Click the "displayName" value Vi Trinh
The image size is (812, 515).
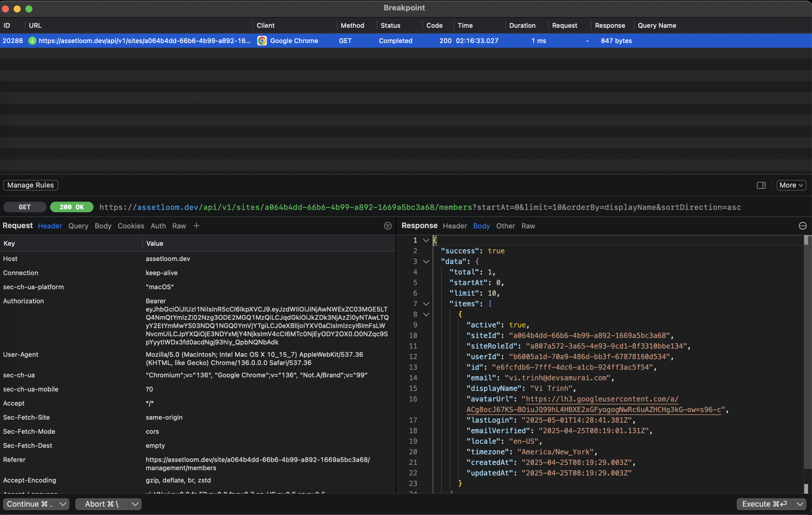[551, 389]
